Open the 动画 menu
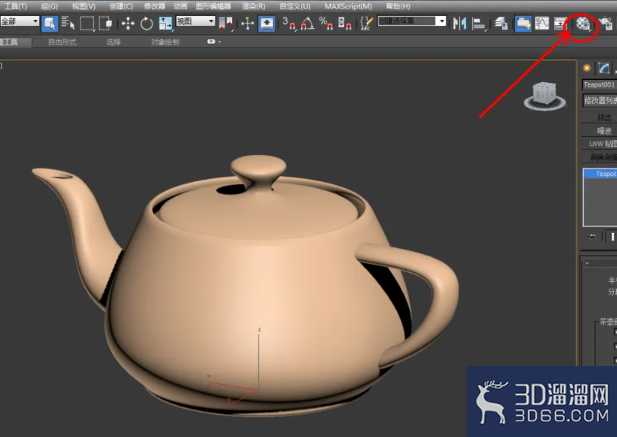 181,6
